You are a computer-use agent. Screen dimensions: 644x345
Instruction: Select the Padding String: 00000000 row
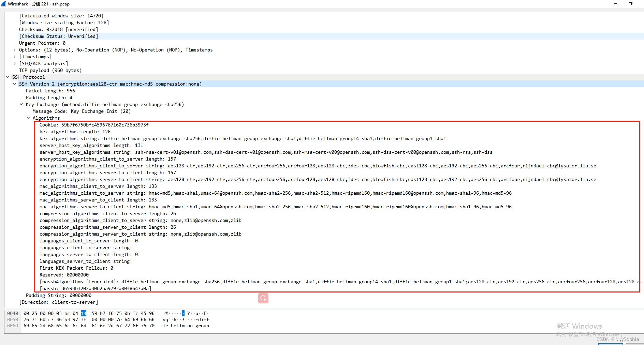tap(59, 295)
